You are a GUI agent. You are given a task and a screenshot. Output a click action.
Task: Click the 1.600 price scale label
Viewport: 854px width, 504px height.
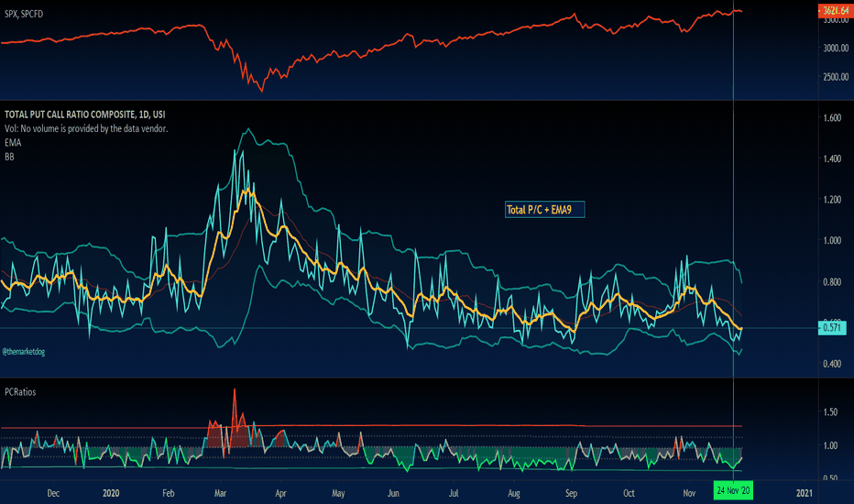point(832,118)
